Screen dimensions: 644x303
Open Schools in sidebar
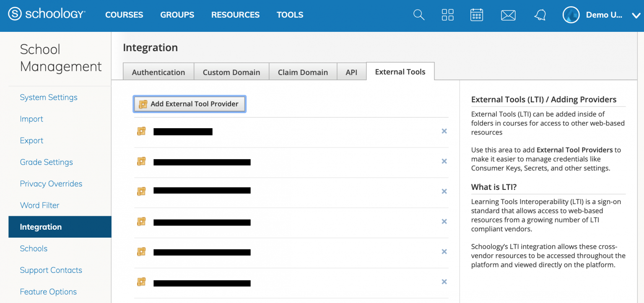(x=34, y=249)
